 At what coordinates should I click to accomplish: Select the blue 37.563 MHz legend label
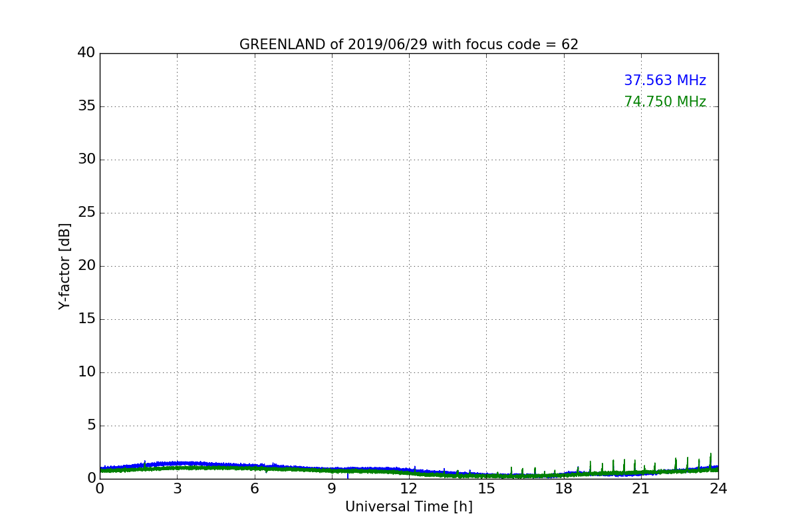point(665,80)
